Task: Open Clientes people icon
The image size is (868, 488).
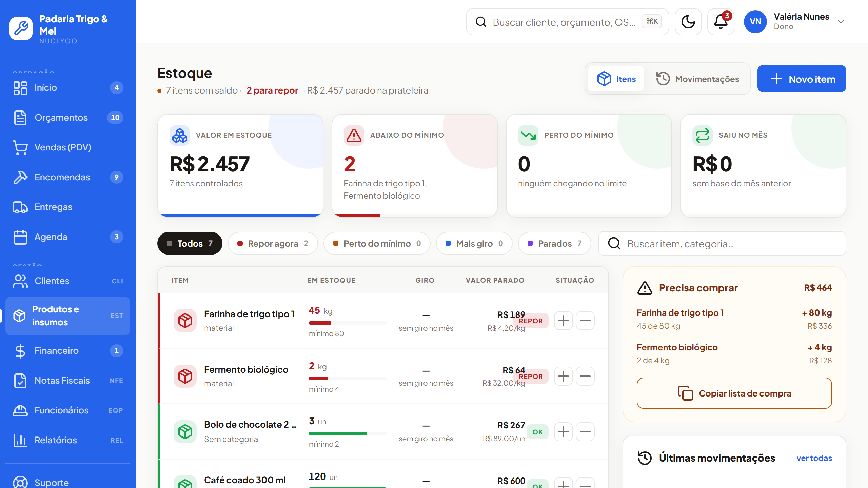Action: pos(20,281)
